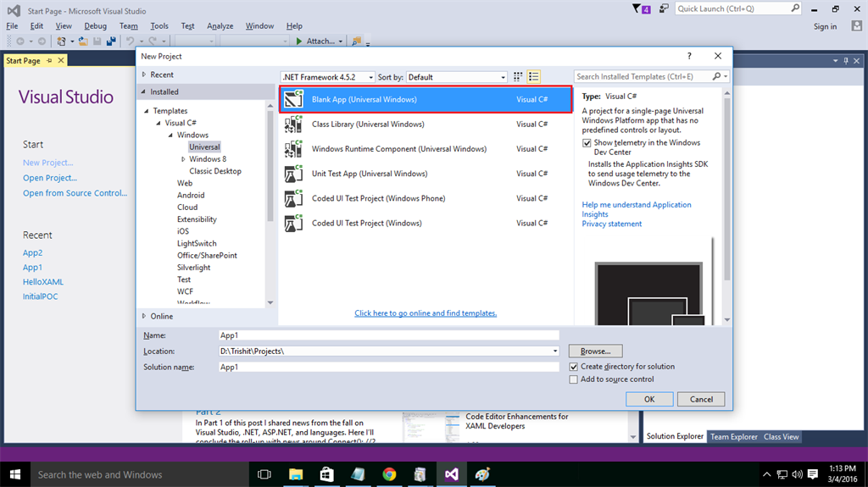Viewport: 868px width, 487px height.
Task: Click the description pane vertical scrollbar
Action: 726,188
